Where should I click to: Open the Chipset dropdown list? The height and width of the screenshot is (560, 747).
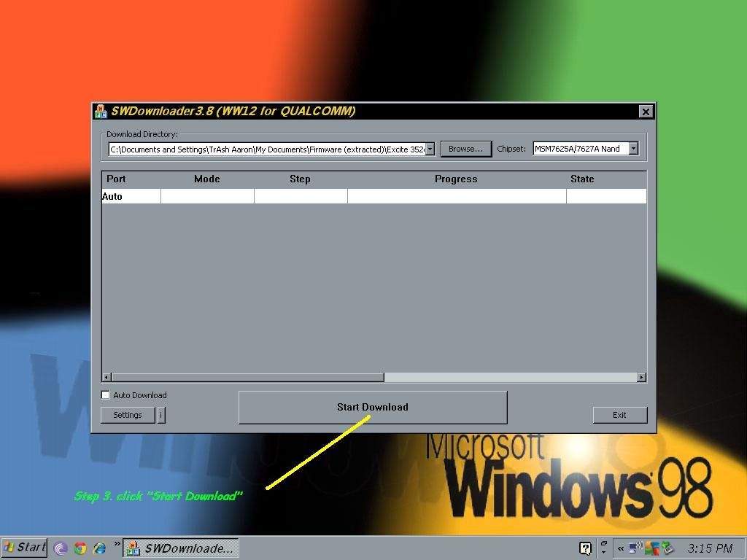[x=633, y=149]
